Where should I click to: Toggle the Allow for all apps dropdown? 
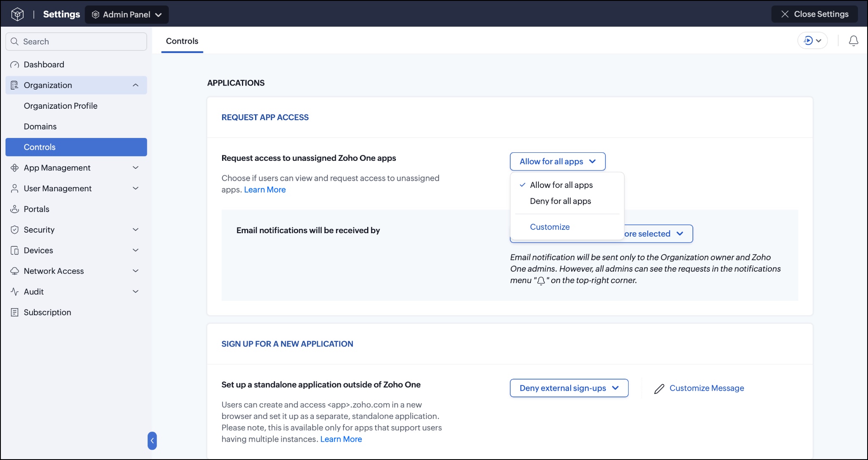[x=558, y=162]
